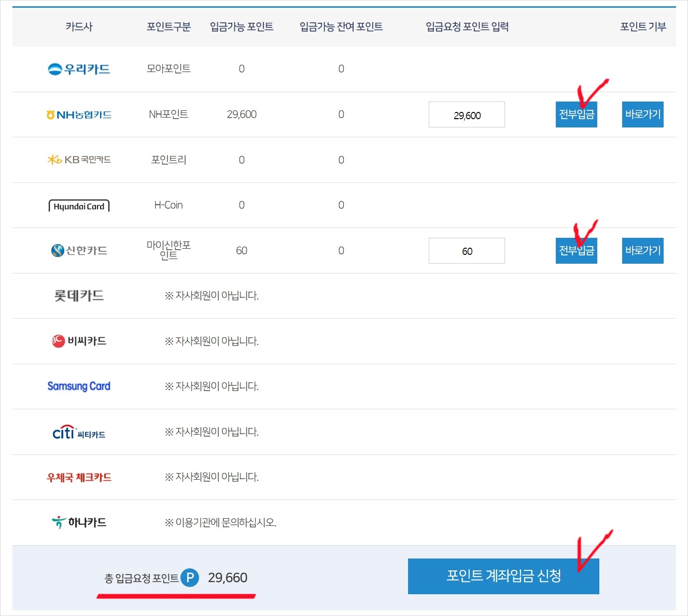Click the 신한카드 logo
Image resolution: width=688 pixels, height=616 pixels.
pyautogui.click(x=79, y=251)
